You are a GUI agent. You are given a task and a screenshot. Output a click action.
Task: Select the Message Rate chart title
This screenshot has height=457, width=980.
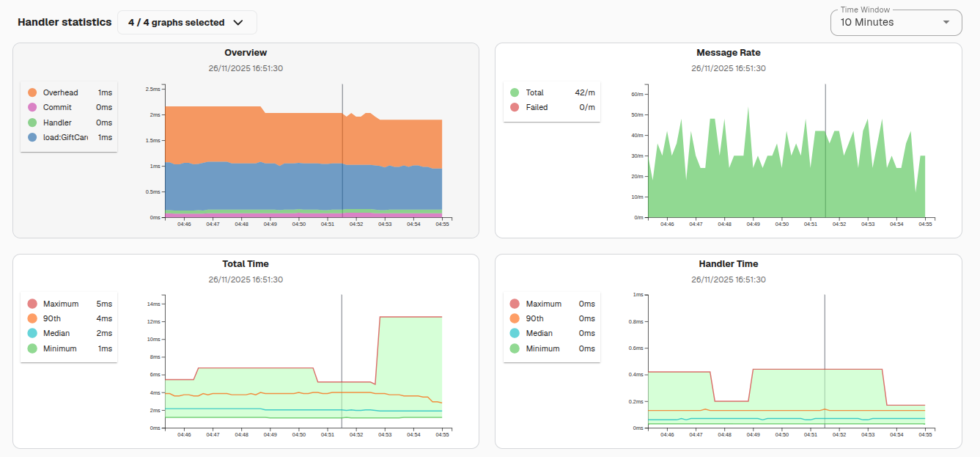pyautogui.click(x=728, y=52)
